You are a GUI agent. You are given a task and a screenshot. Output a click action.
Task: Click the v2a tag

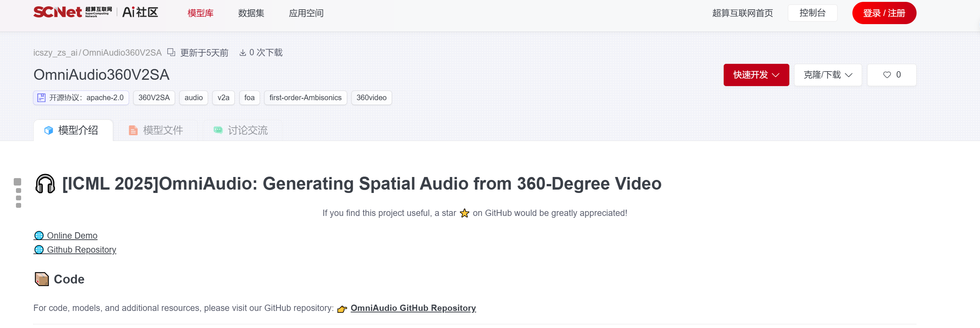pos(223,98)
